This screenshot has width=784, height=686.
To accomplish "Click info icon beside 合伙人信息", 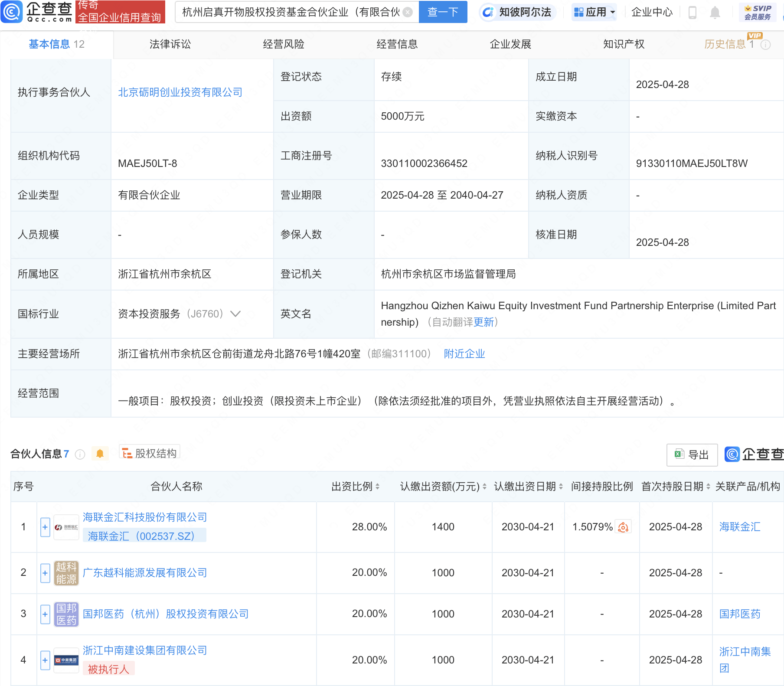I will pyautogui.click(x=80, y=454).
